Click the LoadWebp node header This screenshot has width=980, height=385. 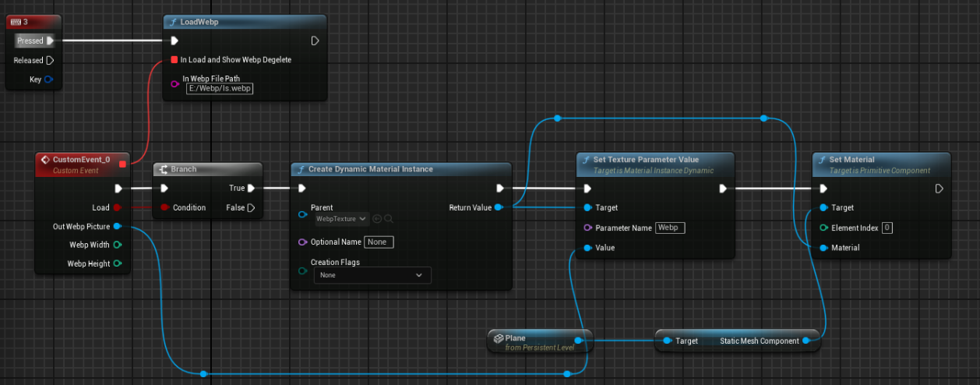click(199, 22)
